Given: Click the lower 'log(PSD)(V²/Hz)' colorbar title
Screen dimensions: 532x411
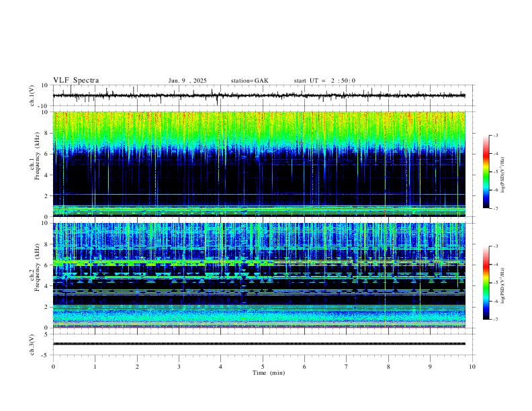Looking at the screenshot, I should pyautogui.click(x=503, y=285).
